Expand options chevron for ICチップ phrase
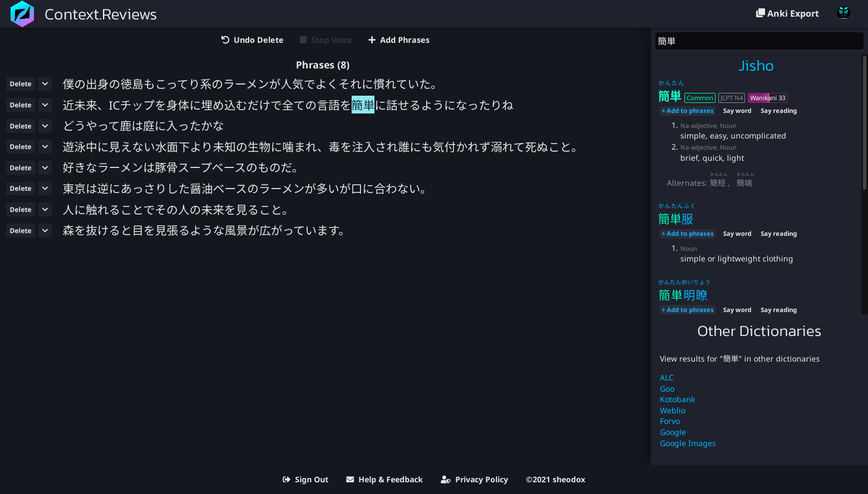Viewport: 868px width, 494px height. 45,105
